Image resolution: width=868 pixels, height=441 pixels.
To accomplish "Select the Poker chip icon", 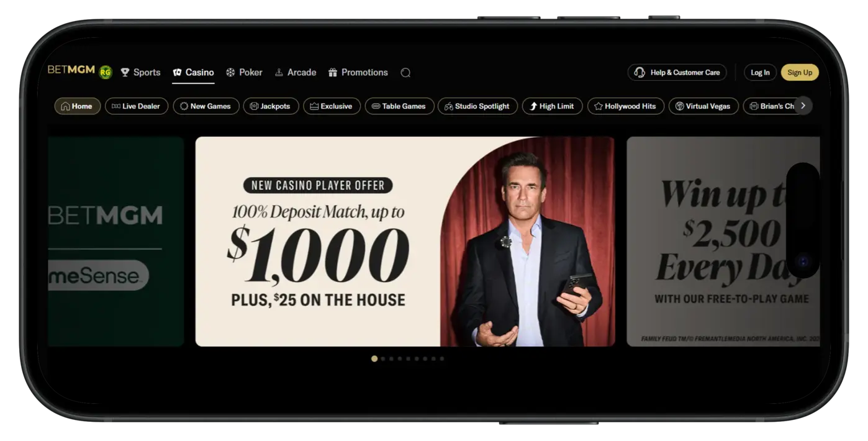I will pyautogui.click(x=229, y=72).
